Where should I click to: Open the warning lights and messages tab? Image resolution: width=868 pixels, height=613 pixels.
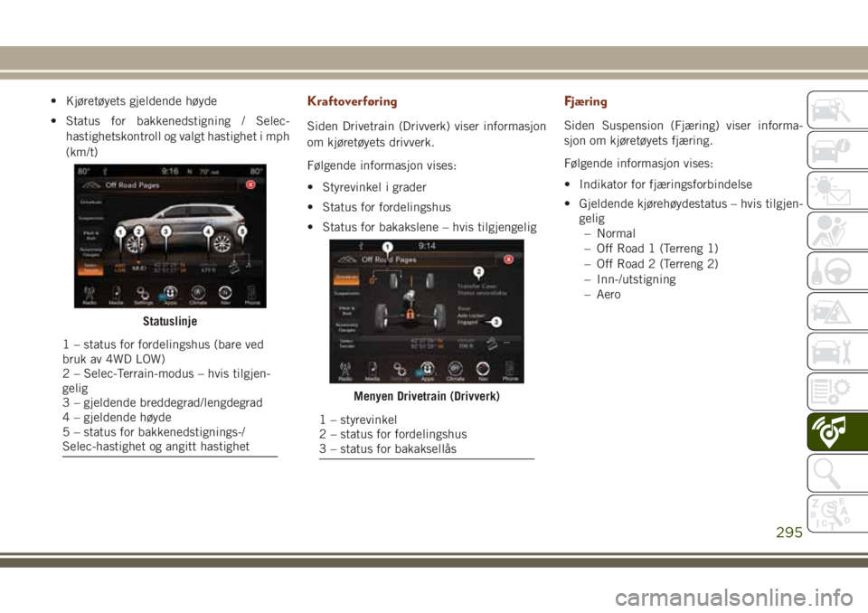pos(836,191)
